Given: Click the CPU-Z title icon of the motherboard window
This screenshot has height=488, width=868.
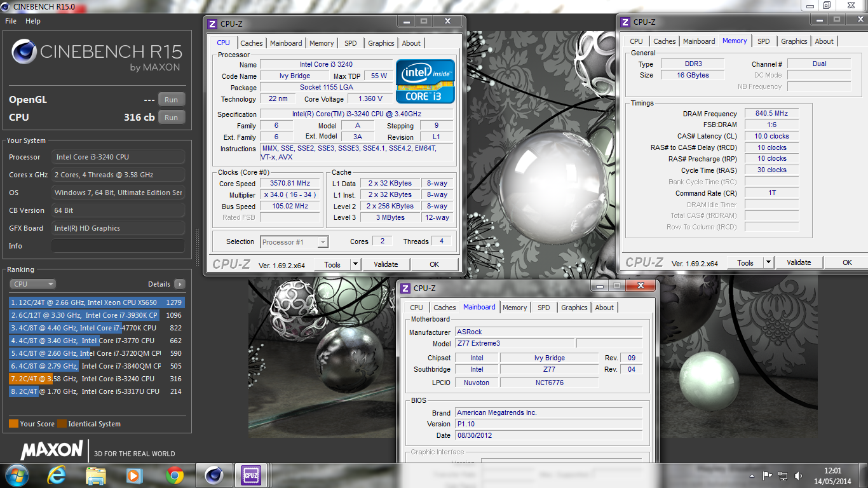Looking at the screenshot, I should 405,288.
